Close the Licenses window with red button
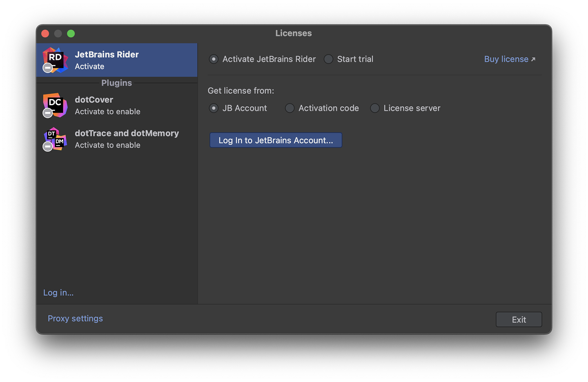The image size is (588, 382). click(45, 34)
